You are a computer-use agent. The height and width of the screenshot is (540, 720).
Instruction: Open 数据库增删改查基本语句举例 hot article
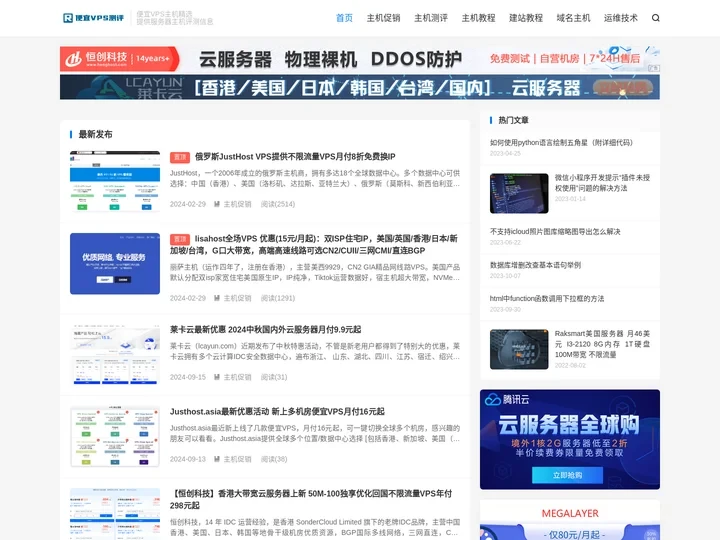[x=535, y=265]
